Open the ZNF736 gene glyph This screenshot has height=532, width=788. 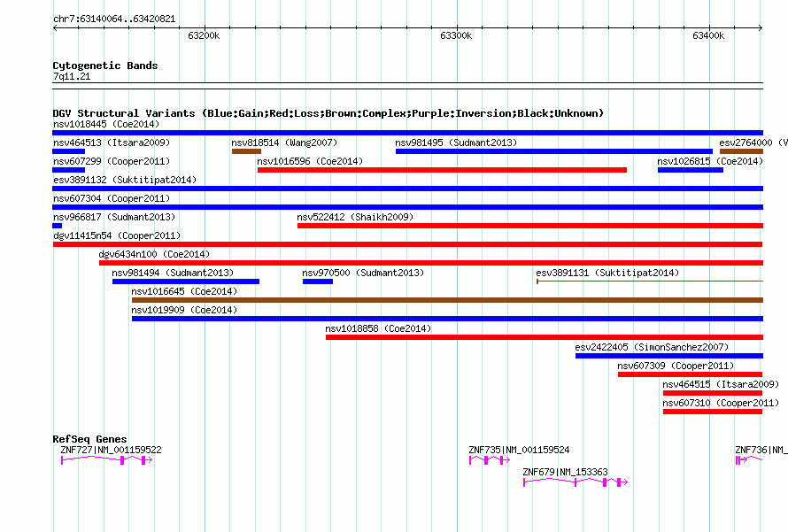point(749,460)
